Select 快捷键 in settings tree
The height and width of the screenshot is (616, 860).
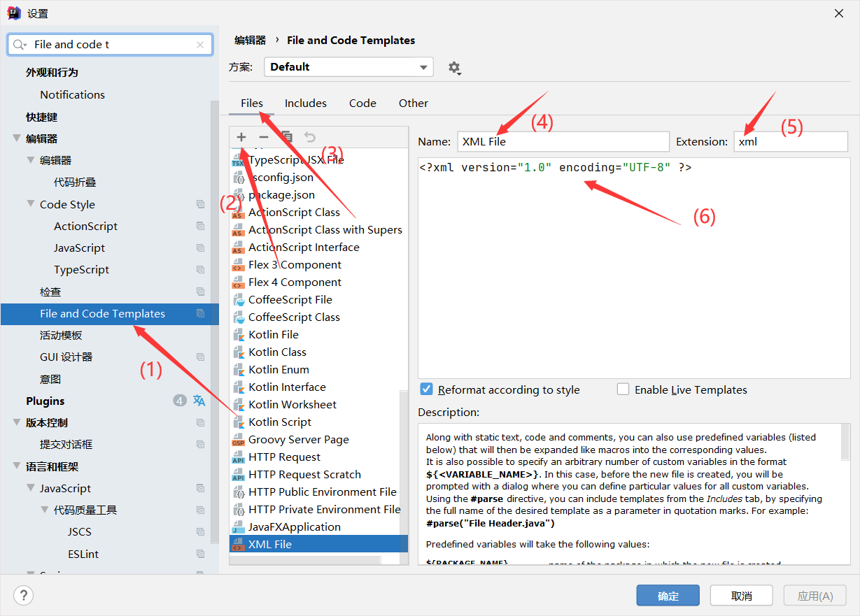[42, 117]
